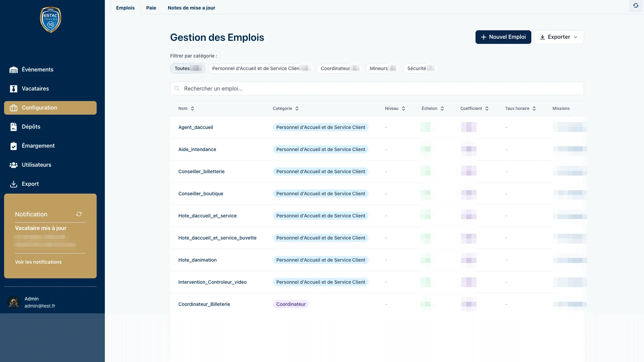Image resolution: width=644 pixels, height=362 pixels.
Task: Select Hote_daccueil_et_service_buvette row
Action: pos(377,238)
